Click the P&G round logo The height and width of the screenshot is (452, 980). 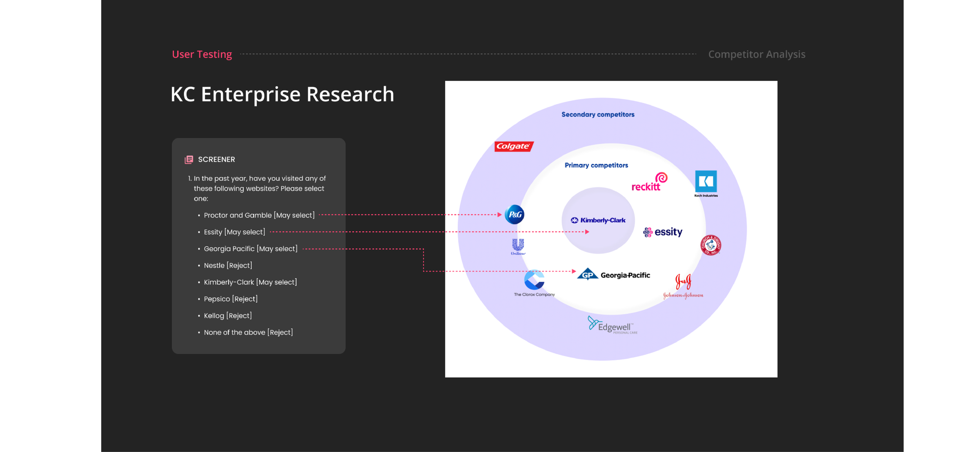pyautogui.click(x=514, y=215)
